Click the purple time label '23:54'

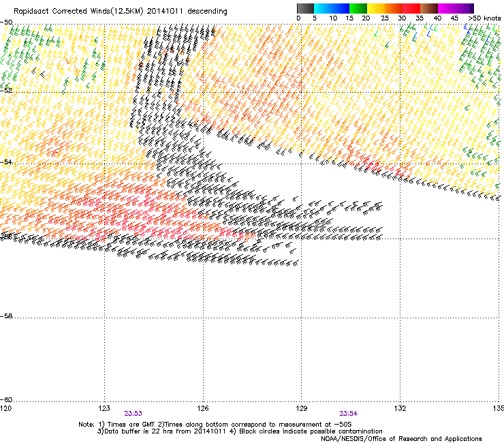tap(349, 414)
